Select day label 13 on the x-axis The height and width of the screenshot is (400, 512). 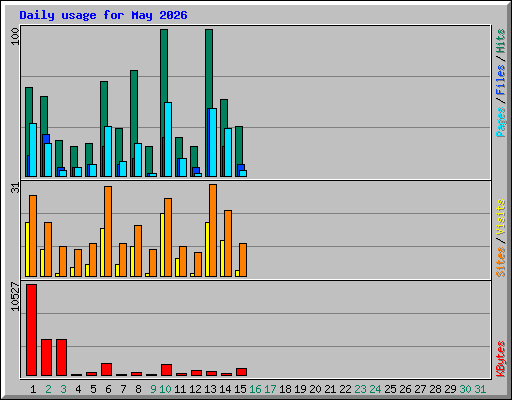210,389
